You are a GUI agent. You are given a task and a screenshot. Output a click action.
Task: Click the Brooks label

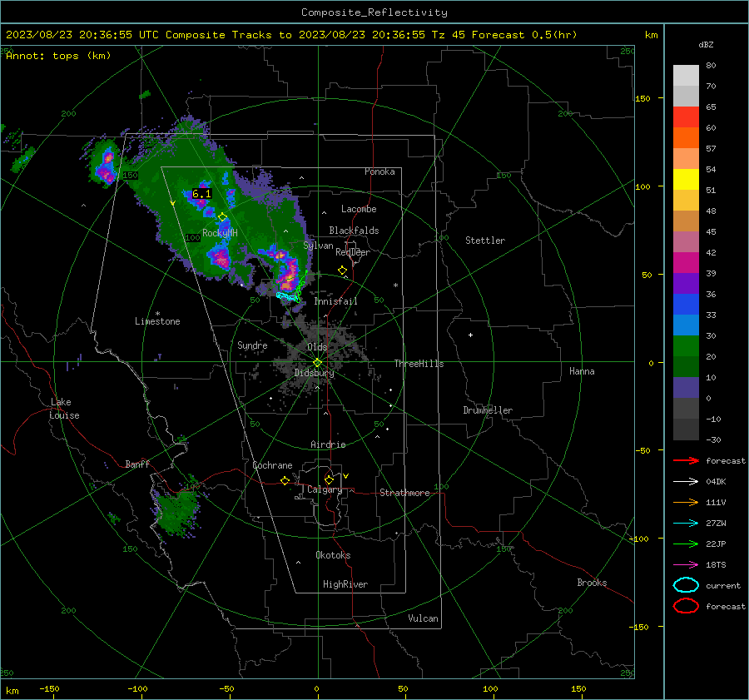[x=592, y=583]
